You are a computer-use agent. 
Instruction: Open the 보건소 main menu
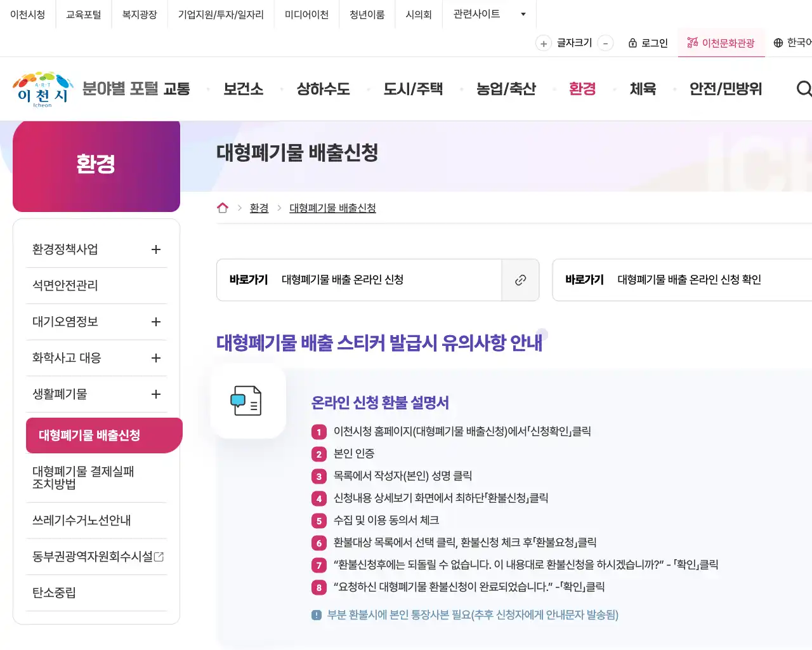coord(243,89)
